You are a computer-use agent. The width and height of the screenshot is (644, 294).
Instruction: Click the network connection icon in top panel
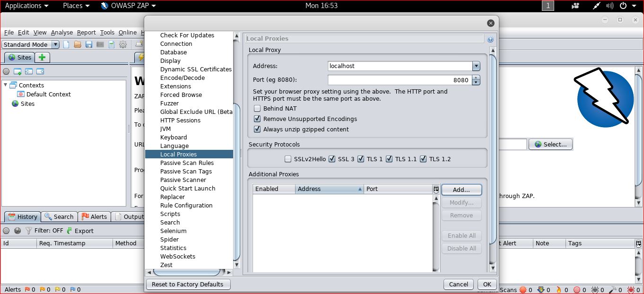[597, 6]
